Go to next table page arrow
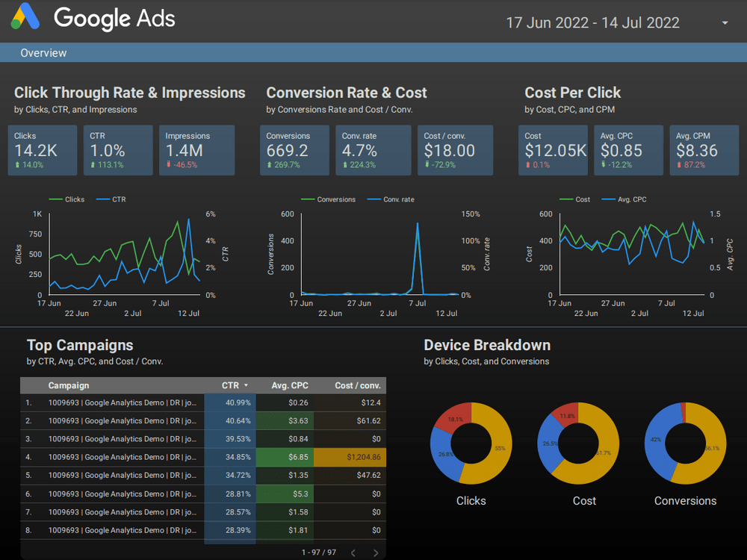 [376, 553]
